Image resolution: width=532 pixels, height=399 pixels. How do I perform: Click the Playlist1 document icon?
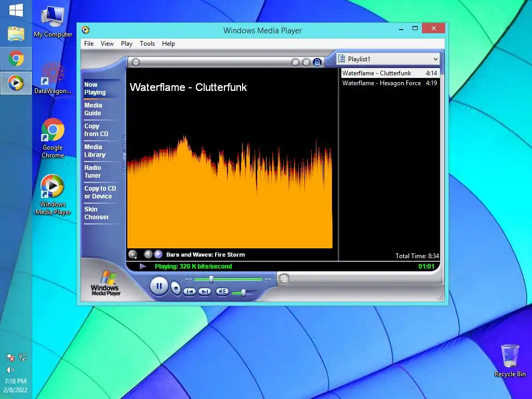click(342, 59)
